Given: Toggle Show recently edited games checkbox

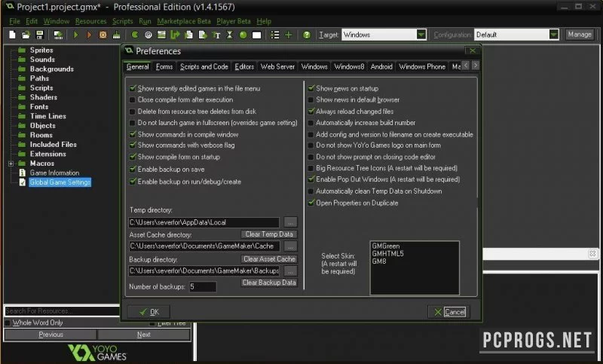Looking at the screenshot, I should coord(133,88).
